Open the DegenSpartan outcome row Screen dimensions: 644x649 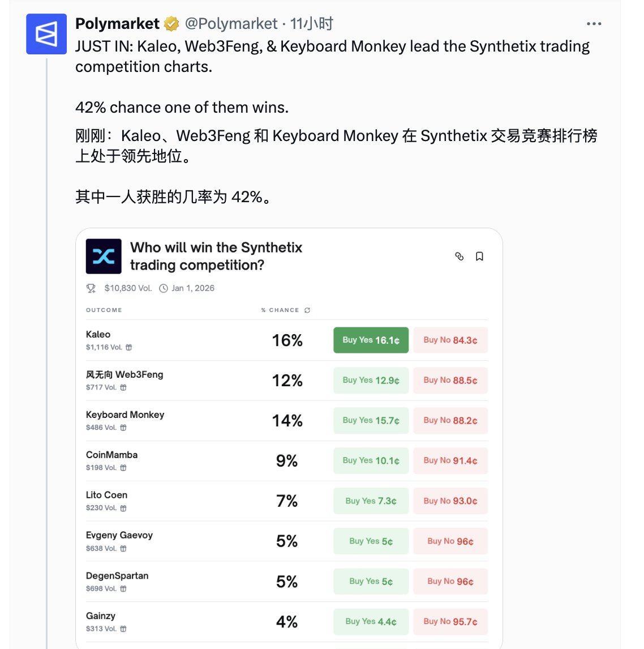click(x=117, y=576)
